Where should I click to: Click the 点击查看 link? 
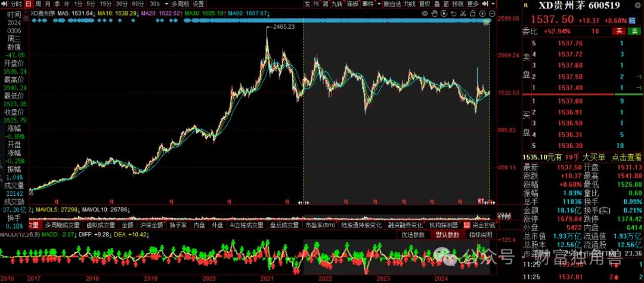(x=626, y=156)
